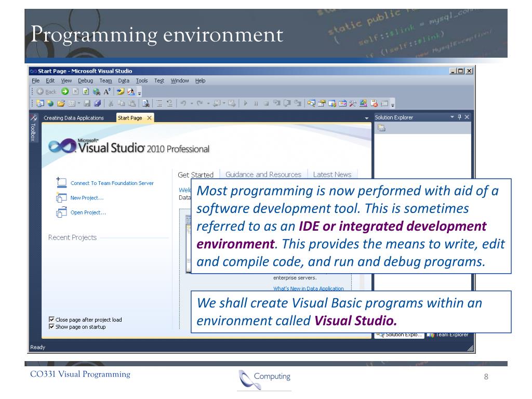
Task: Click the globe with binoculars search icon
Action: tap(96, 91)
